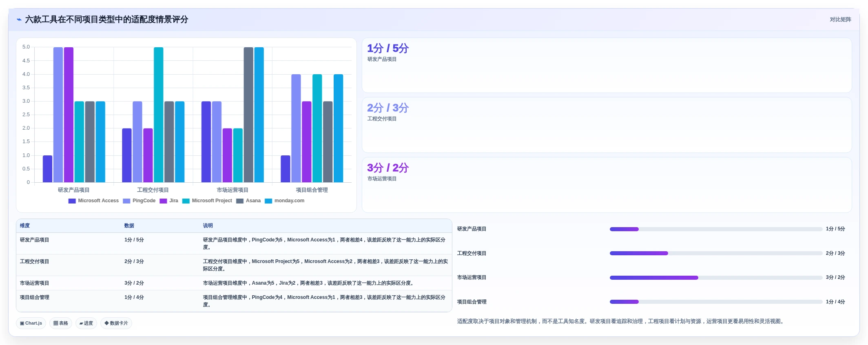Click the 项目组合管理 progress bar
868x345 pixels.
coord(716,302)
